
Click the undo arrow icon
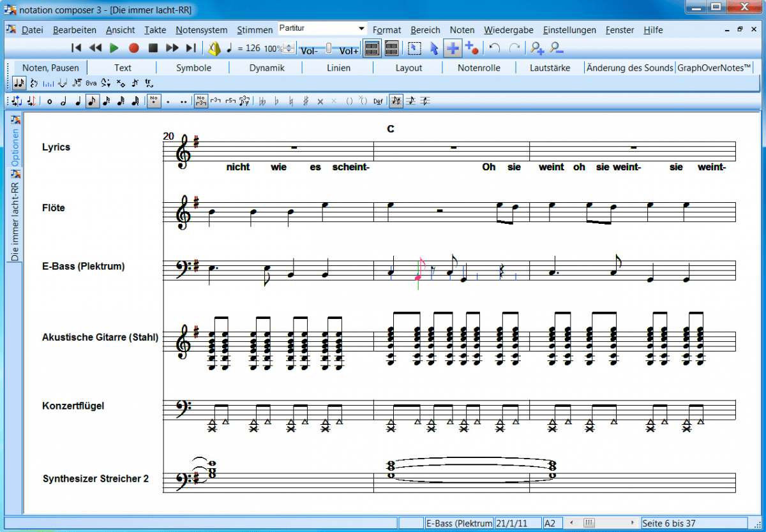[495, 48]
